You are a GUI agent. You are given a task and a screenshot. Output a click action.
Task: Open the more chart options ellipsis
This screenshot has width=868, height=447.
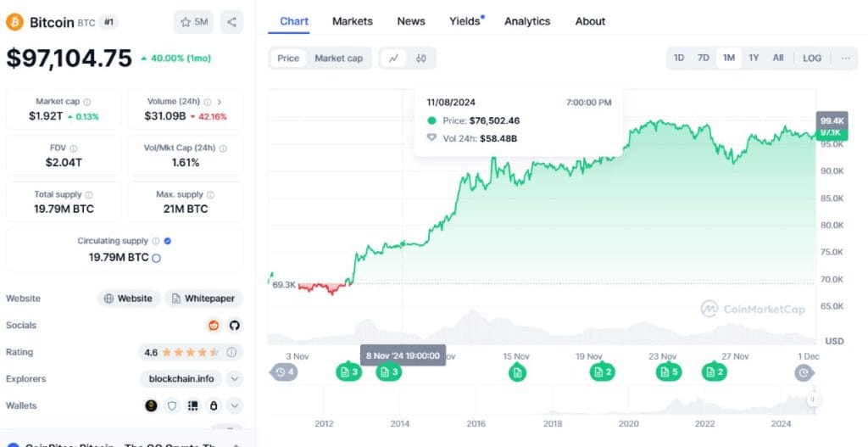click(845, 58)
